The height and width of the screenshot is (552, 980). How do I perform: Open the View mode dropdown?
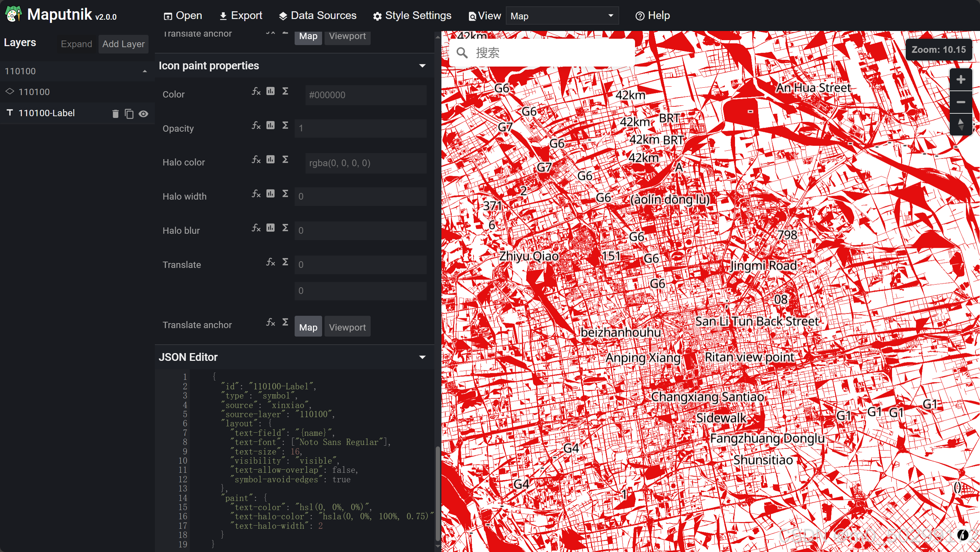pyautogui.click(x=561, y=15)
